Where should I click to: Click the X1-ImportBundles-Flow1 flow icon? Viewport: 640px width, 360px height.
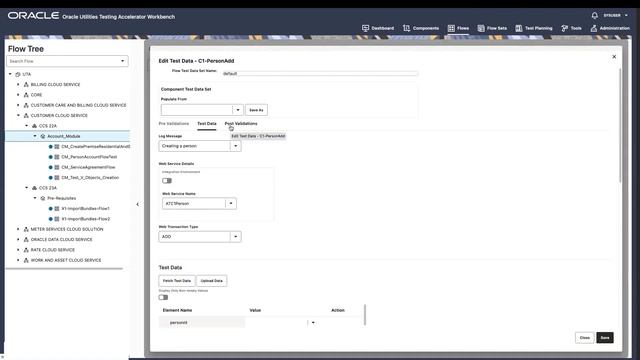coord(57,209)
